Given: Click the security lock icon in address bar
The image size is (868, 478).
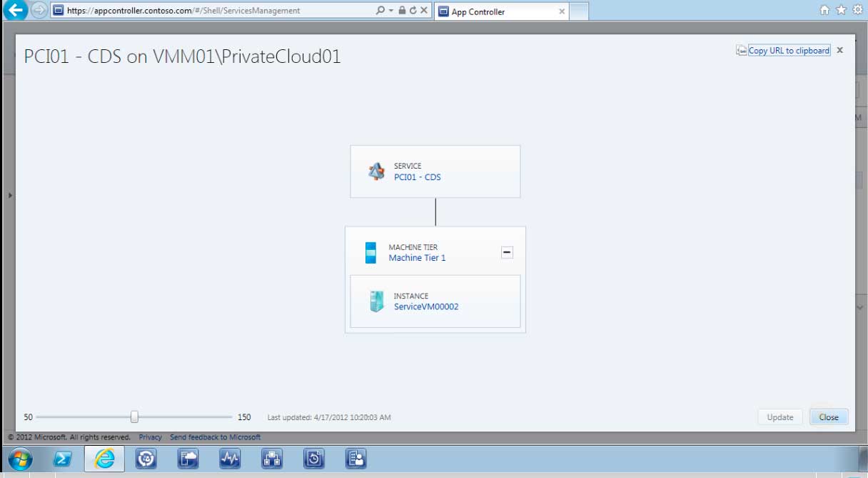Looking at the screenshot, I should click(x=402, y=10).
